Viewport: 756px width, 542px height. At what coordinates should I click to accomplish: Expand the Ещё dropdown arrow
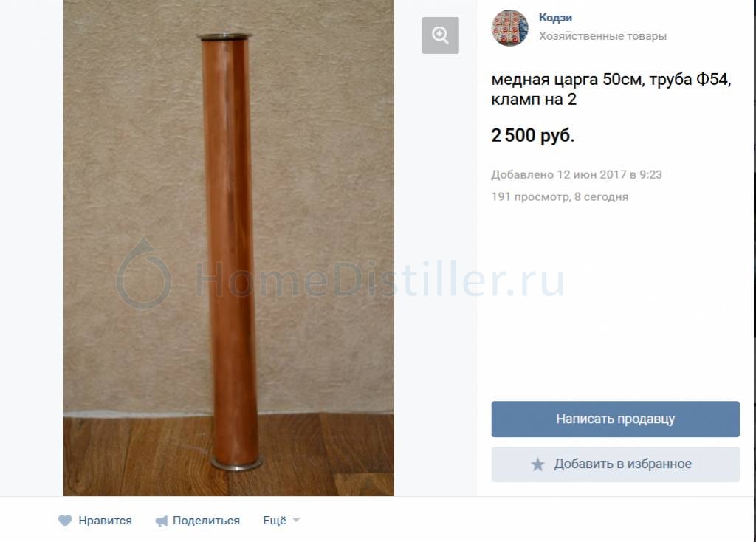(297, 521)
